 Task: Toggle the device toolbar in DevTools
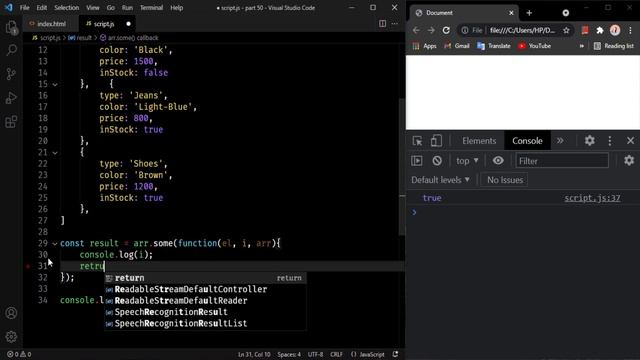pyautogui.click(x=436, y=141)
